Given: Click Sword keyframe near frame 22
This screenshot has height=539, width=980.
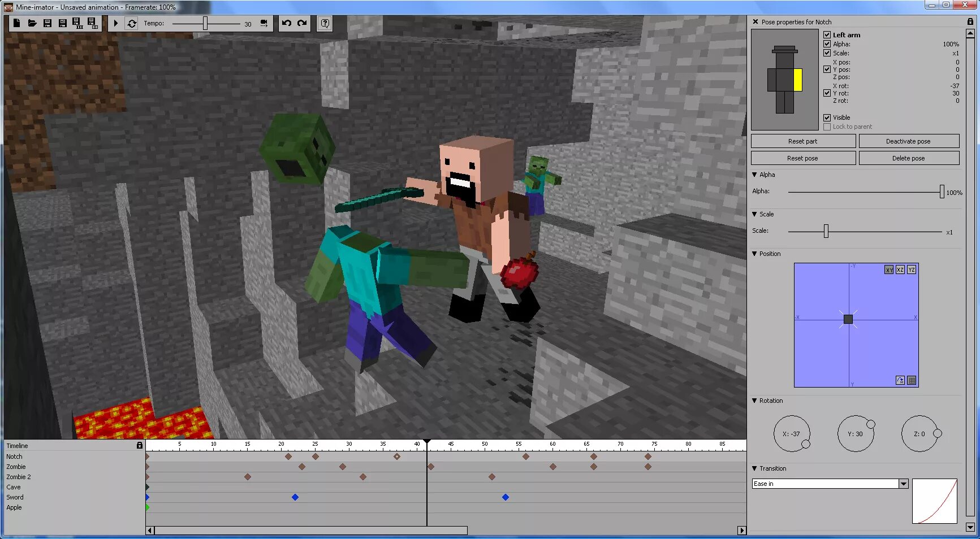Looking at the screenshot, I should (295, 497).
